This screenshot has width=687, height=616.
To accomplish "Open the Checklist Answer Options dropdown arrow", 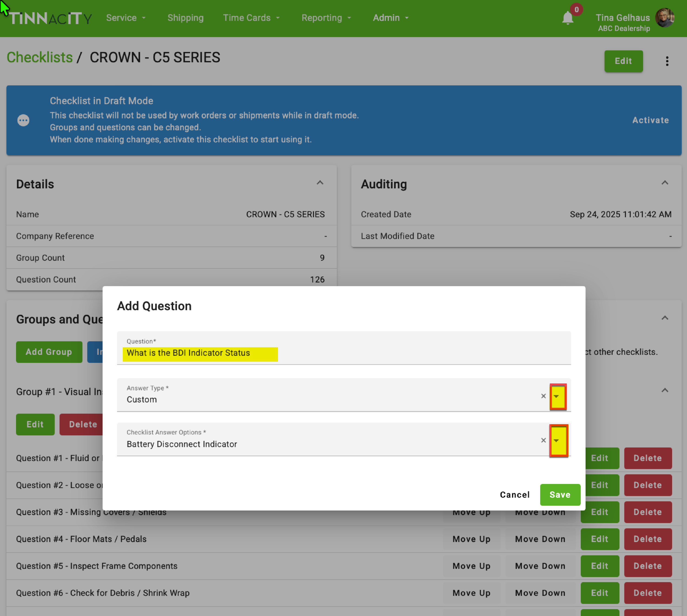I will (x=556, y=441).
